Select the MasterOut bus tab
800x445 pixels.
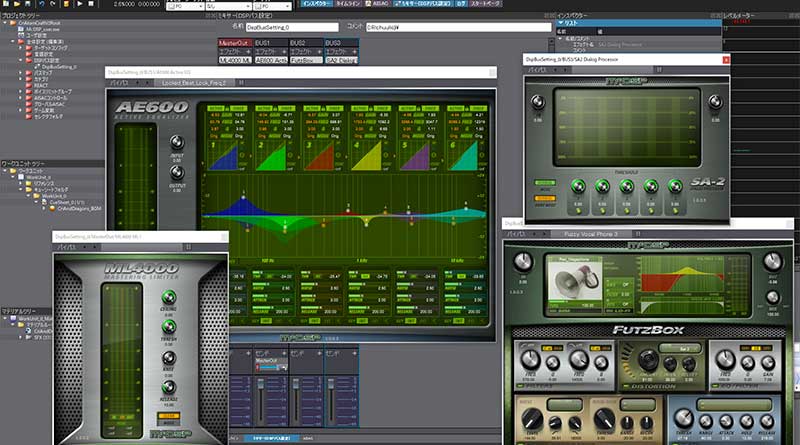[236, 44]
